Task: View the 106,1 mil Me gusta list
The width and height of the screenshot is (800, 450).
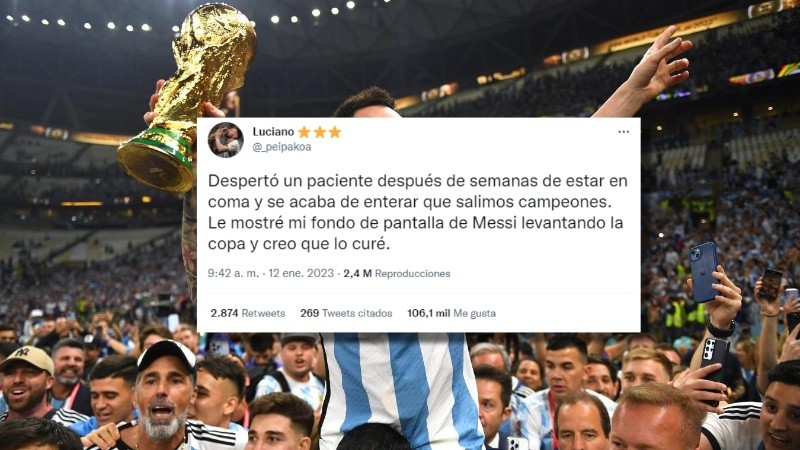Action: 451,313
